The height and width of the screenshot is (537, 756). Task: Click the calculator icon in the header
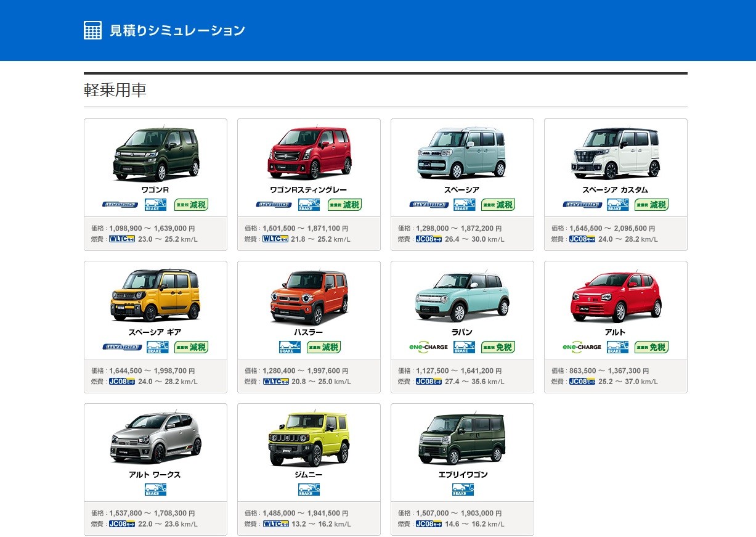tap(92, 30)
